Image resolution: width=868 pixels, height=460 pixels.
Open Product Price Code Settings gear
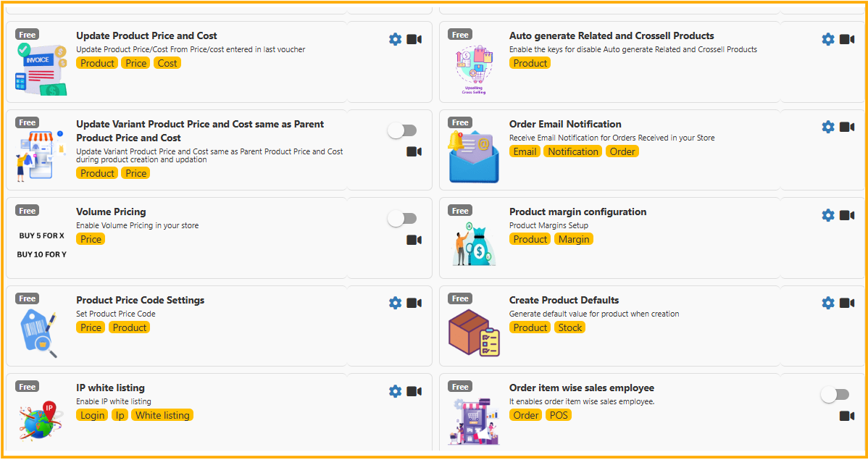click(395, 303)
